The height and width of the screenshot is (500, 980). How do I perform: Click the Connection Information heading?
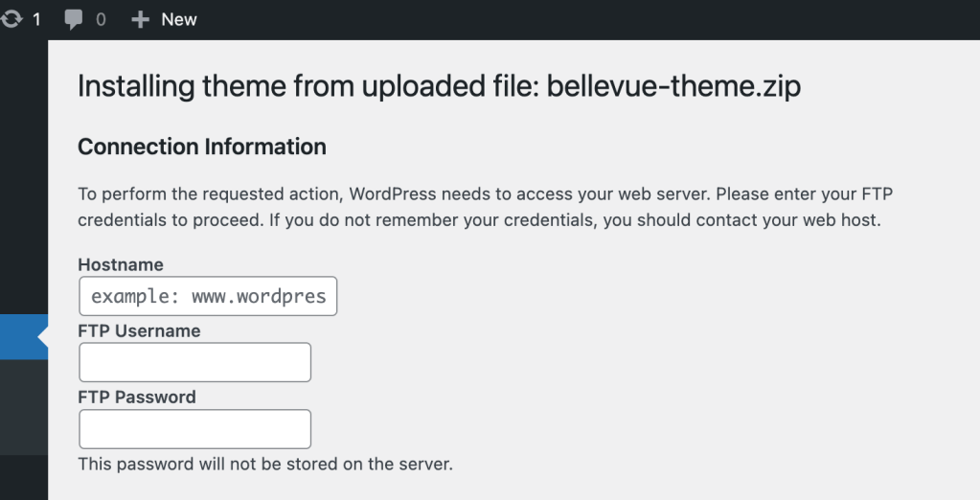point(202,147)
